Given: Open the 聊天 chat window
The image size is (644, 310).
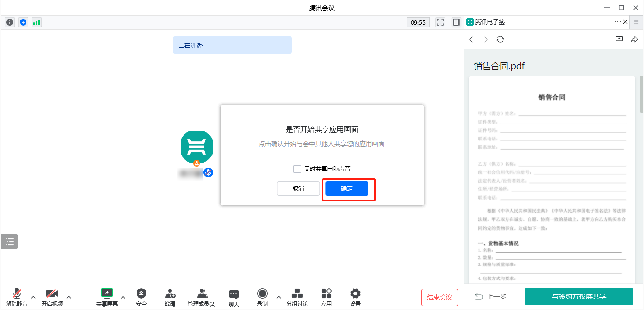Looking at the screenshot, I should [234, 297].
